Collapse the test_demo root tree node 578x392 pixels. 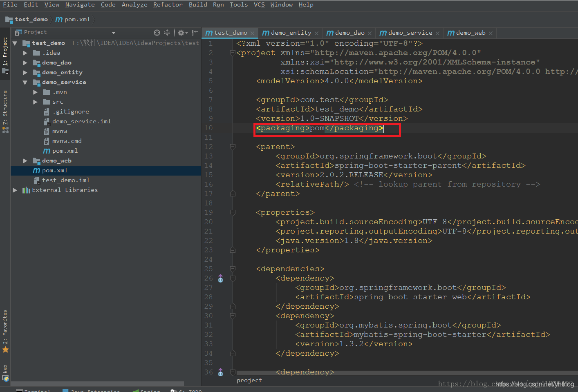15,43
